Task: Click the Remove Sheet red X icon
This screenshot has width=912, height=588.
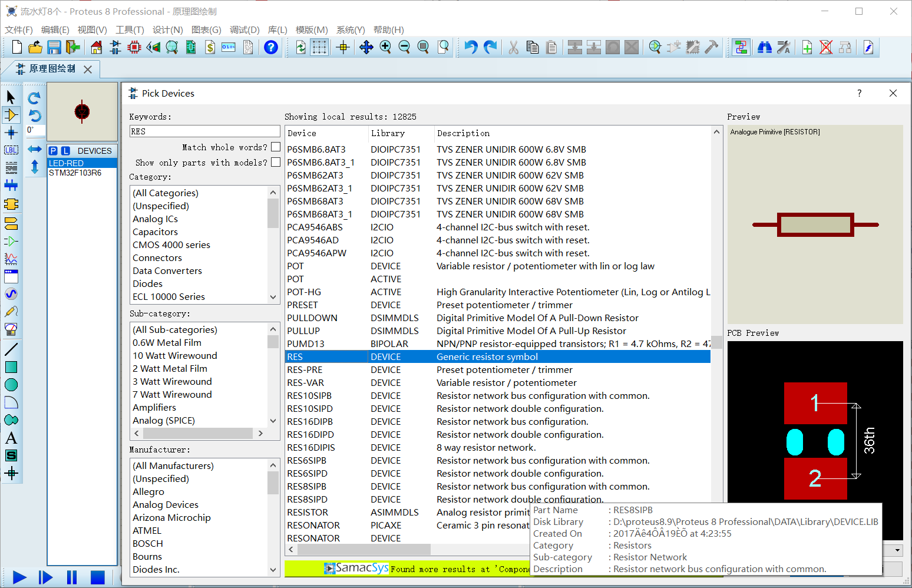Action: click(x=826, y=47)
